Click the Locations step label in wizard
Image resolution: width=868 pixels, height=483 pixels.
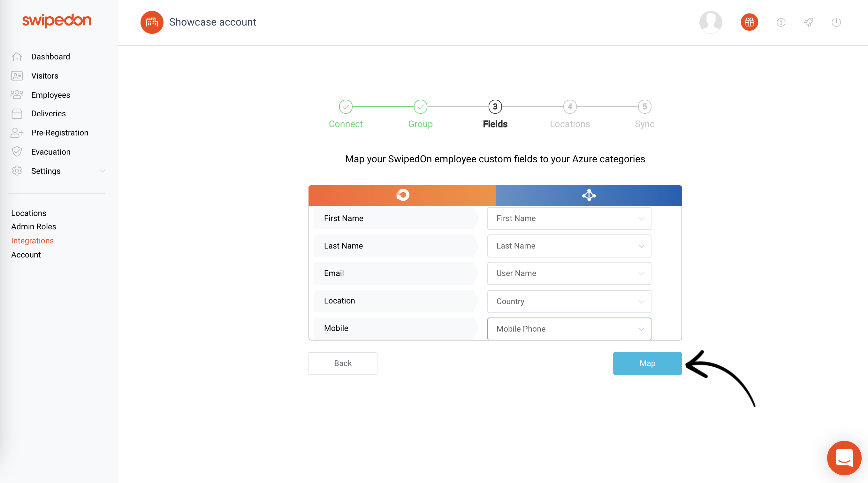(x=570, y=124)
